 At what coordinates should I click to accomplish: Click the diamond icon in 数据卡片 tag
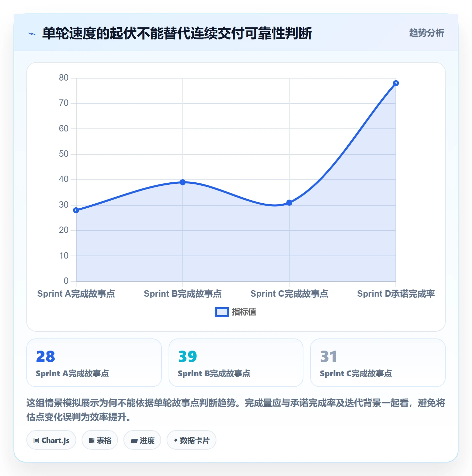click(176, 440)
